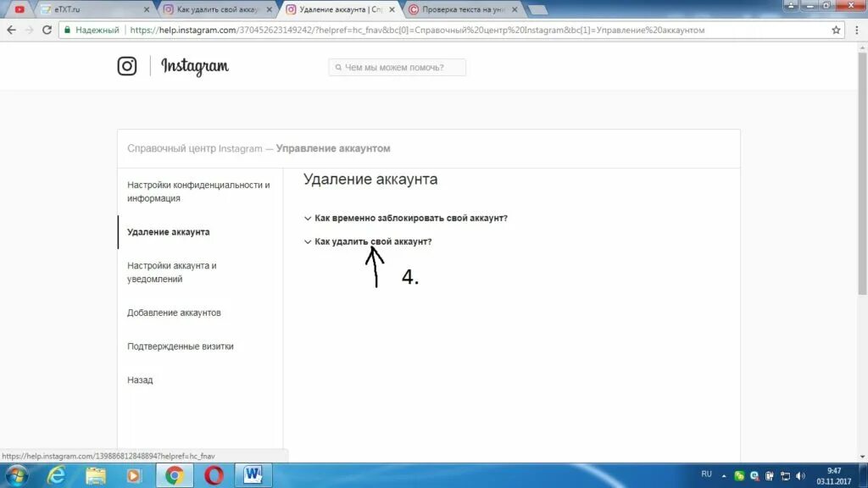The height and width of the screenshot is (488, 868).
Task: Close the 'Проверка текста' tab
Action: pos(515,9)
